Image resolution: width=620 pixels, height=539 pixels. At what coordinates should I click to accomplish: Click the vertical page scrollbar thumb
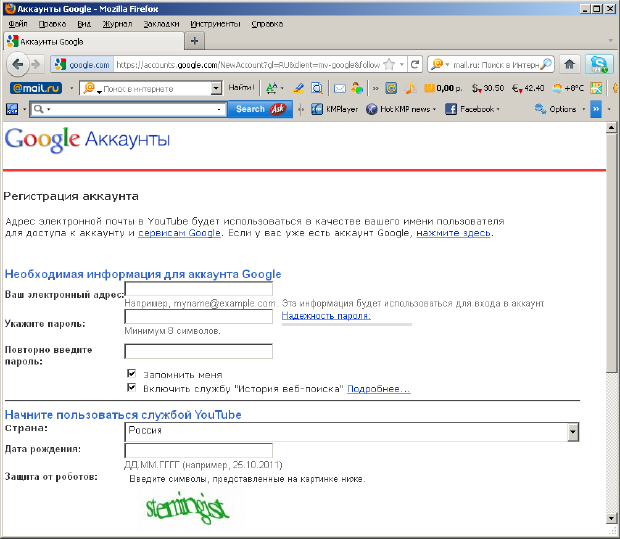coord(611,252)
